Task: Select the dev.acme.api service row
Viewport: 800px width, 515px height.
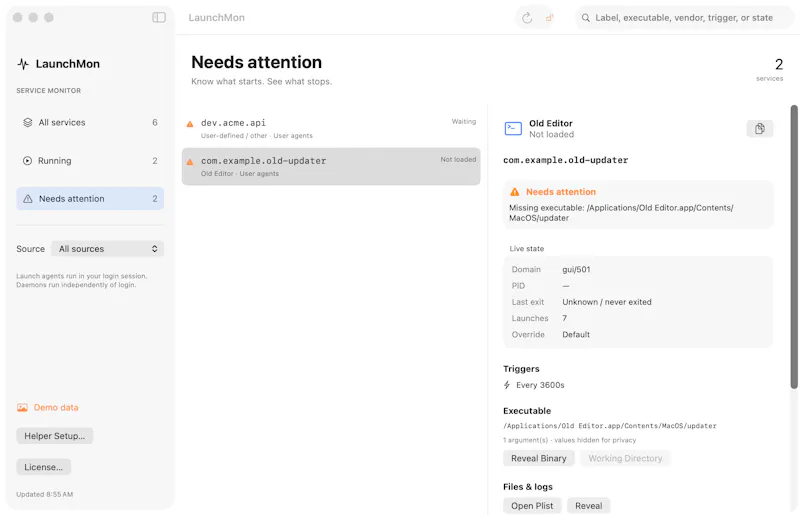Action: pyautogui.click(x=331, y=128)
